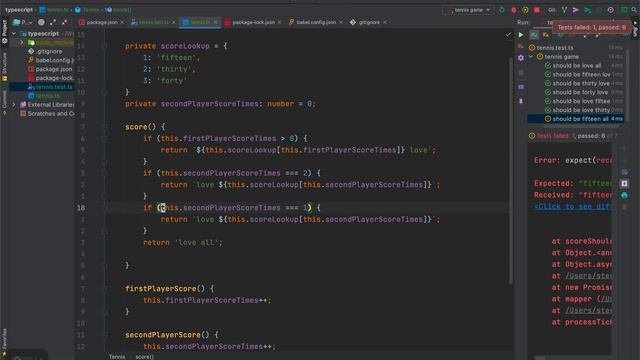Fold the scoreLookup block in gutter
The image size is (640, 360).
[x=104, y=46]
